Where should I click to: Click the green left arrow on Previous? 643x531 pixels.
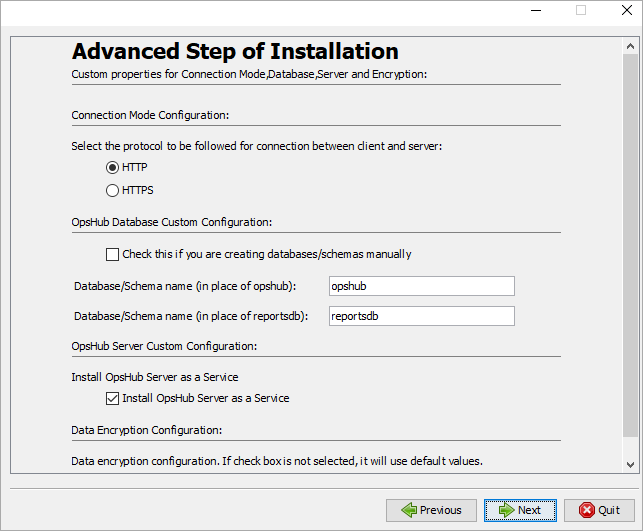click(408, 510)
